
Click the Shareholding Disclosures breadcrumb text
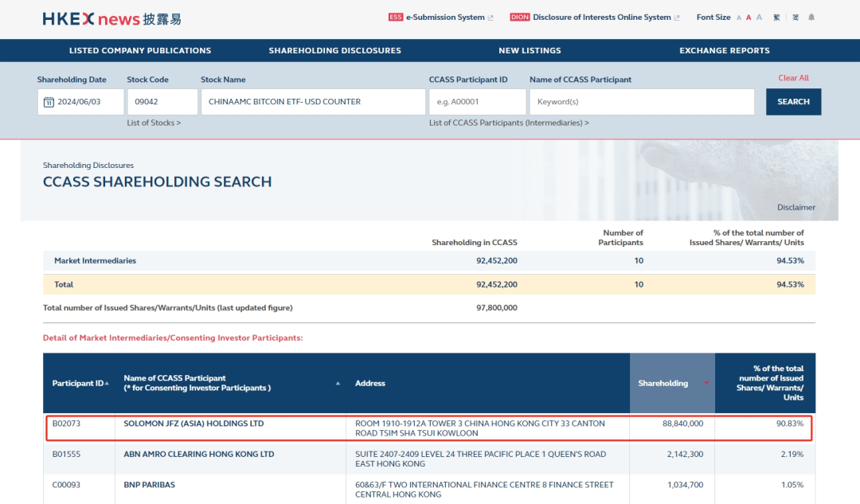click(x=88, y=165)
